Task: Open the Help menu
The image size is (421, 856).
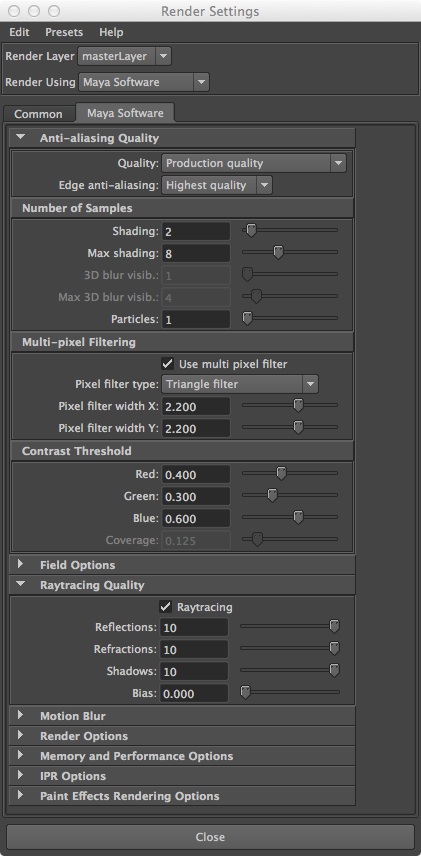Action: [x=111, y=32]
